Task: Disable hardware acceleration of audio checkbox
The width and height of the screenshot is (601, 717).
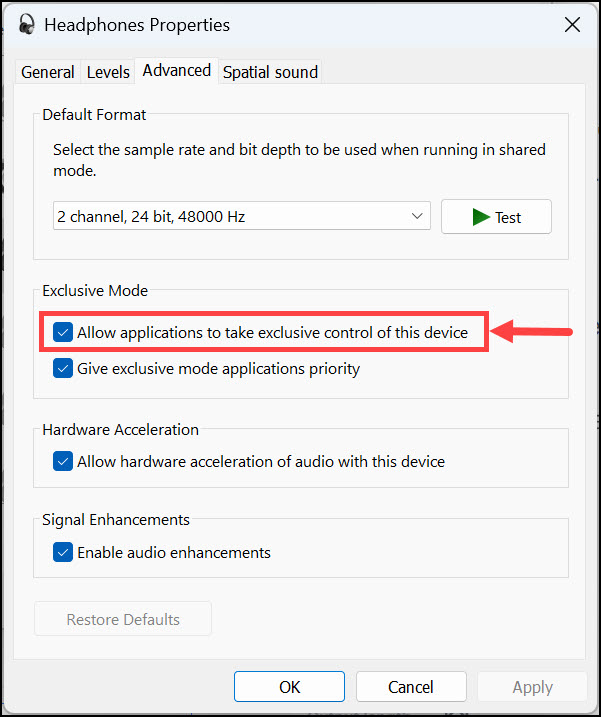Action: point(63,461)
